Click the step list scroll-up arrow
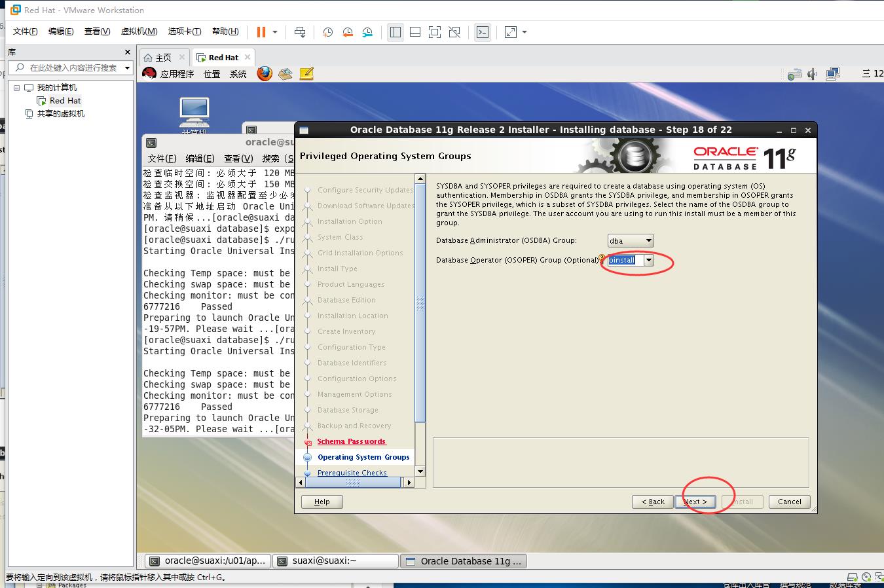Screen dimensions: 884x588 pyautogui.click(x=420, y=178)
